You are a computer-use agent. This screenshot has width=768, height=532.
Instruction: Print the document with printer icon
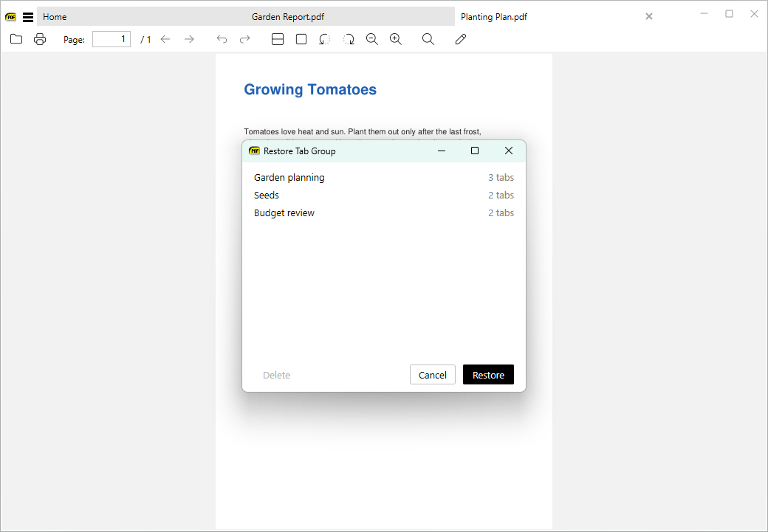click(x=40, y=39)
